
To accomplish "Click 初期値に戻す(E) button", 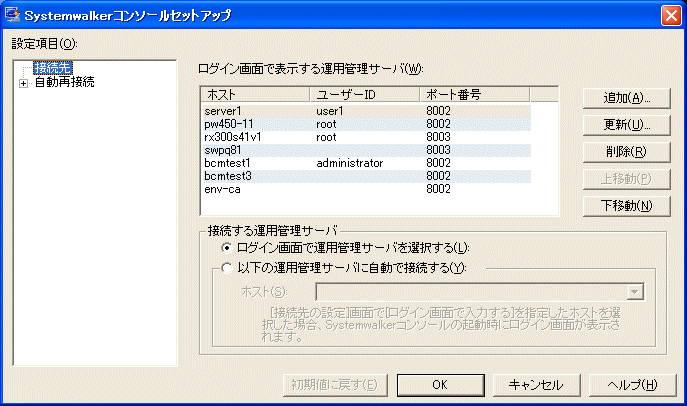I will [335, 385].
